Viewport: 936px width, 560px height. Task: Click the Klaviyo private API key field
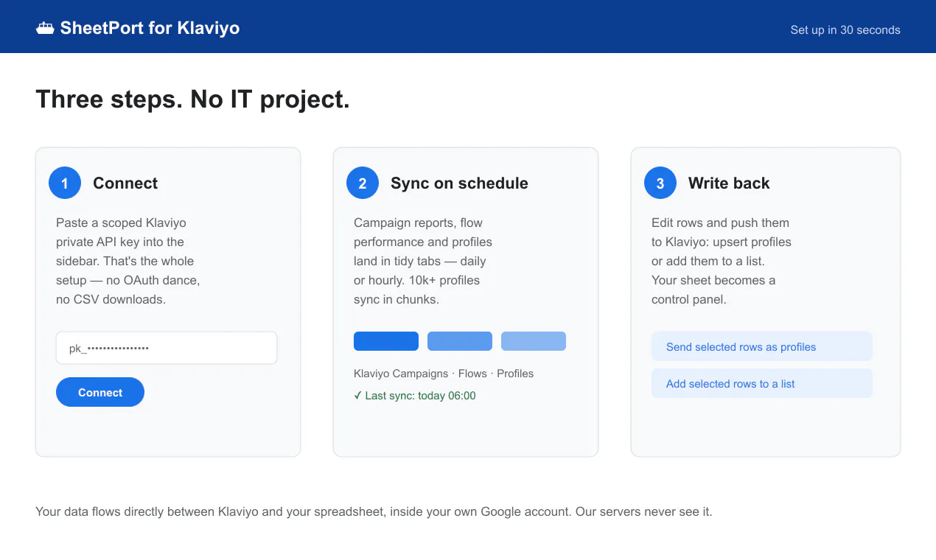(167, 348)
